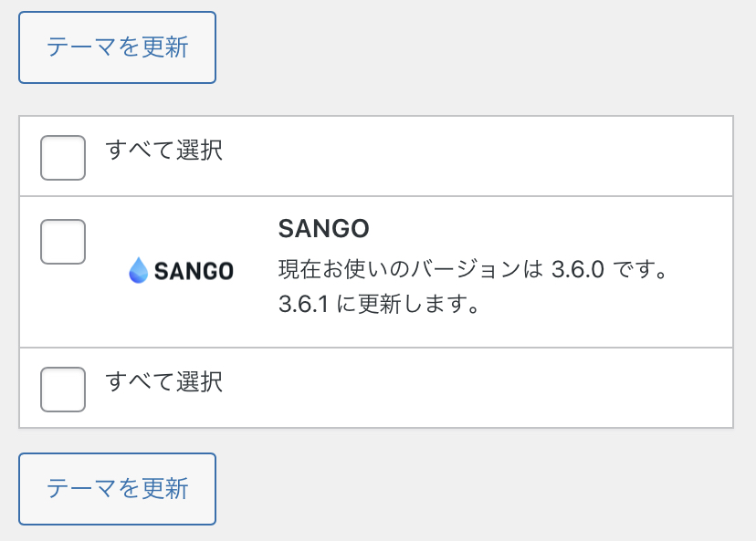Click the current version 3.6.0 text line
This screenshot has width=756, height=541.
coord(473,269)
